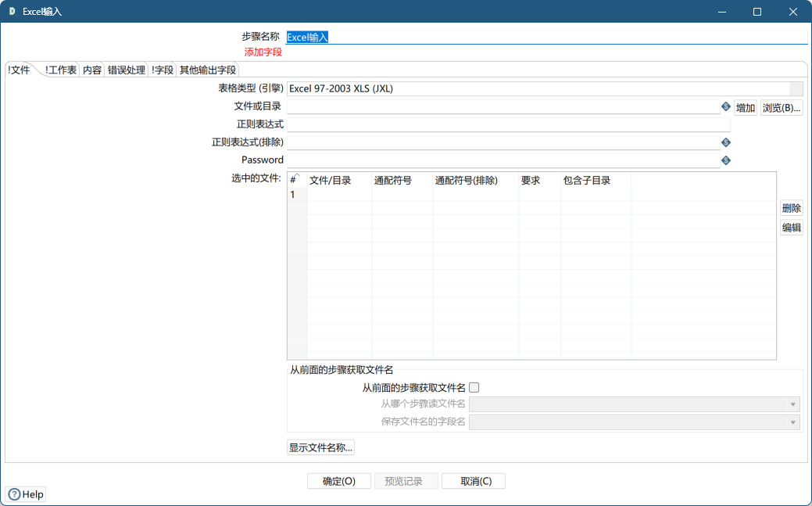Viewport: 812px width, 506px height.
Task: Expand the 保存文件名的字段名 dropdown
Action: (x=792, y=421)
